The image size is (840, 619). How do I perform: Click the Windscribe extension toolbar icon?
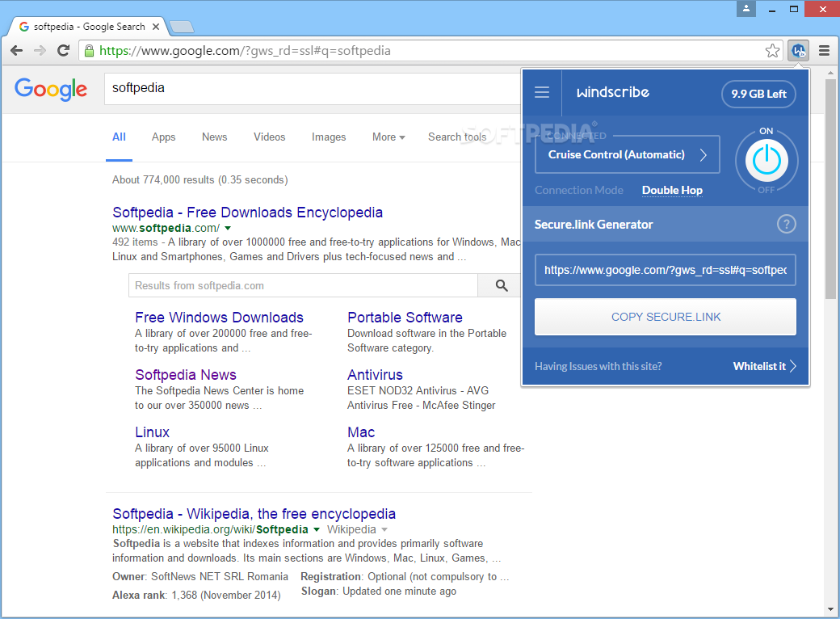(798, 51)
